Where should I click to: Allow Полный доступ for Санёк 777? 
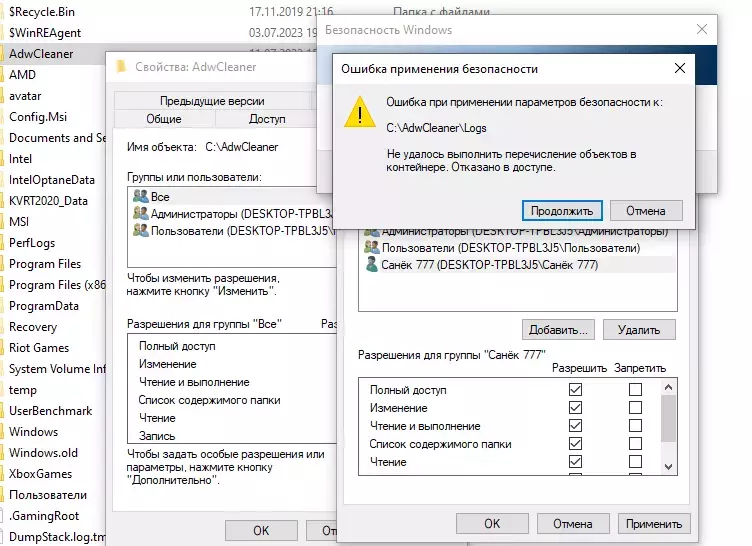[576, 390]
